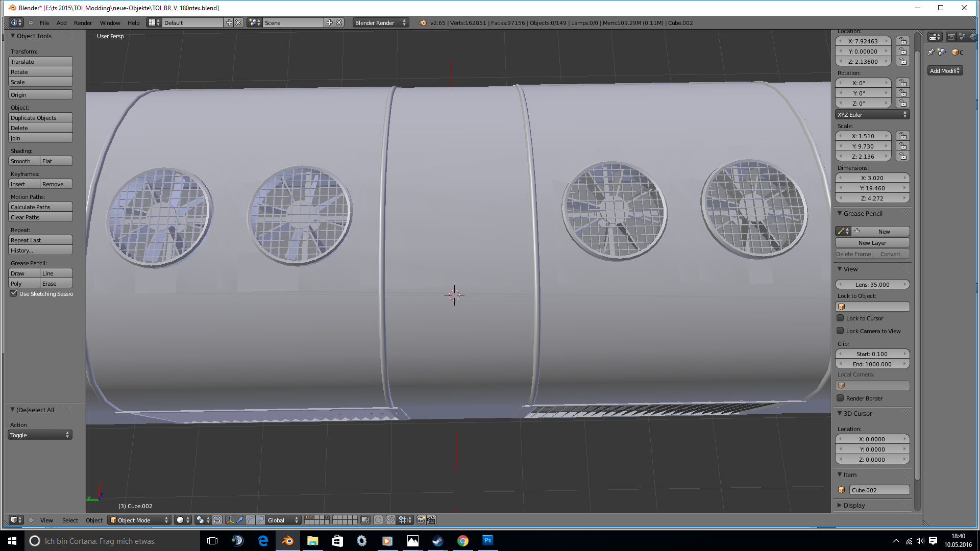Image resolution: width=980 pixels, height=551 pixels.
Task: Click the rotate manipulator arc icon
Action: 250,520
